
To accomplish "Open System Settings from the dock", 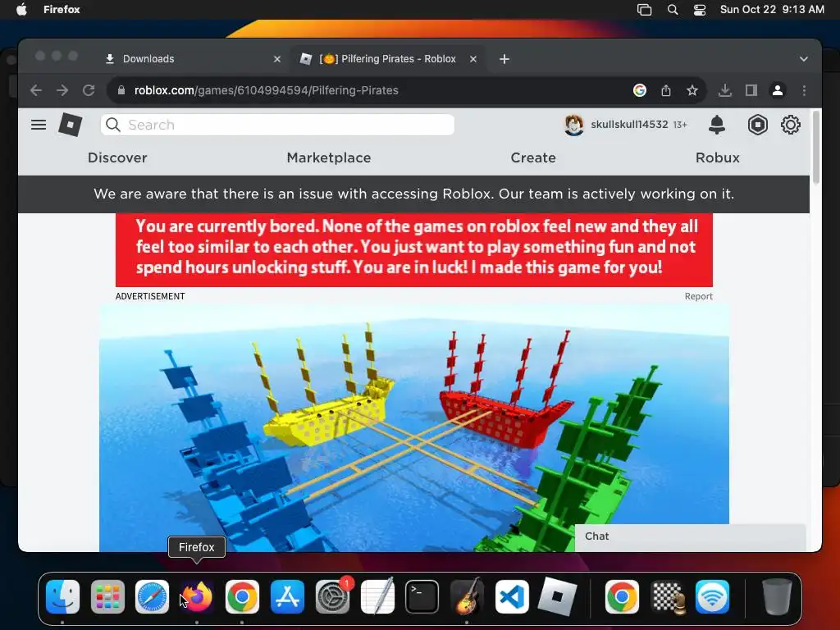I will coord(332,597).
